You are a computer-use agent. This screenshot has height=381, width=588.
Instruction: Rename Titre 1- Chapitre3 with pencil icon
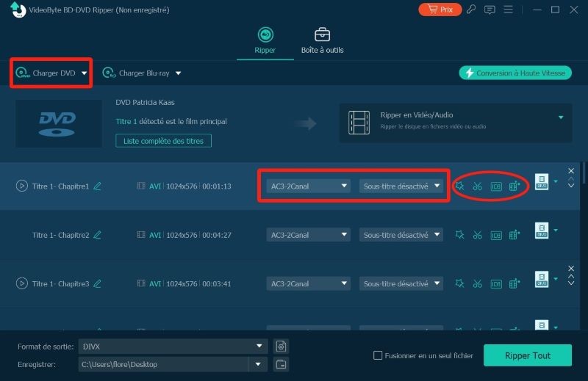click(97, 283)
